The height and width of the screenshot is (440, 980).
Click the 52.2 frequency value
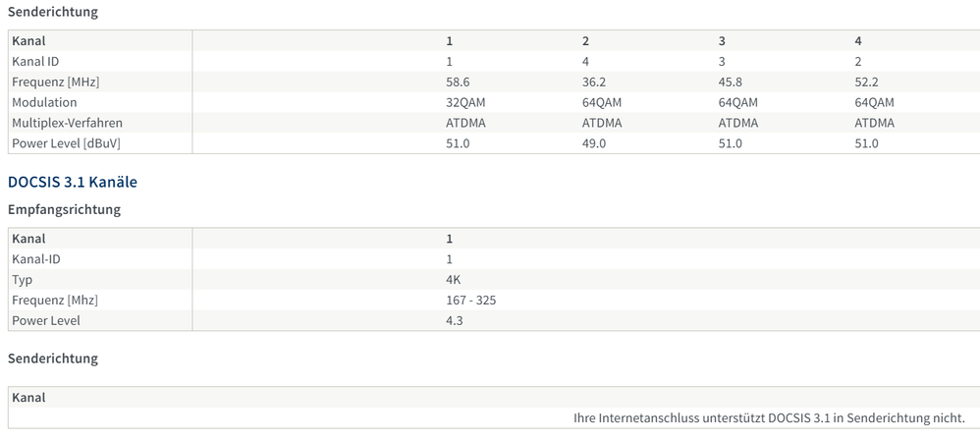pyautogui.click(x=866, y=82)
